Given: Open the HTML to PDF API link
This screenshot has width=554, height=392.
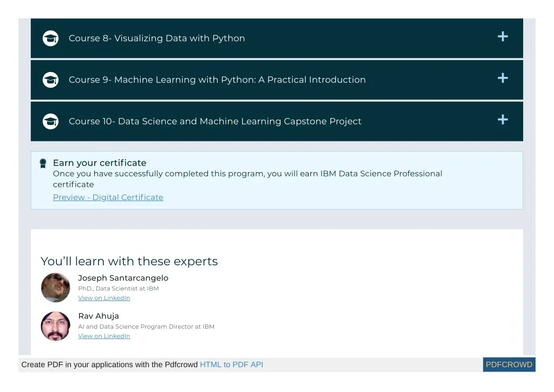Looking at the screenshot, I should [231, 365].
